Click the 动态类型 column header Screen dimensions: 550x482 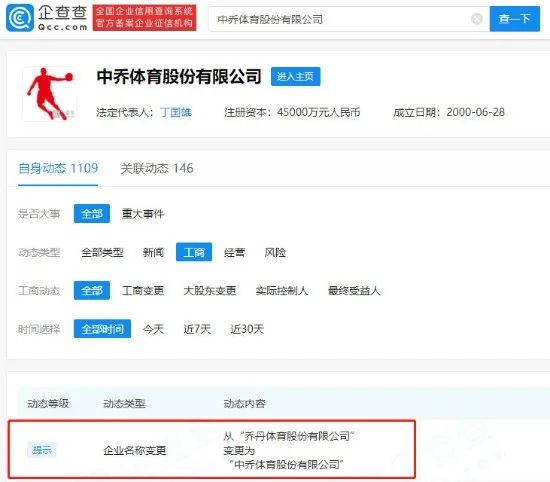coord(124,403)
